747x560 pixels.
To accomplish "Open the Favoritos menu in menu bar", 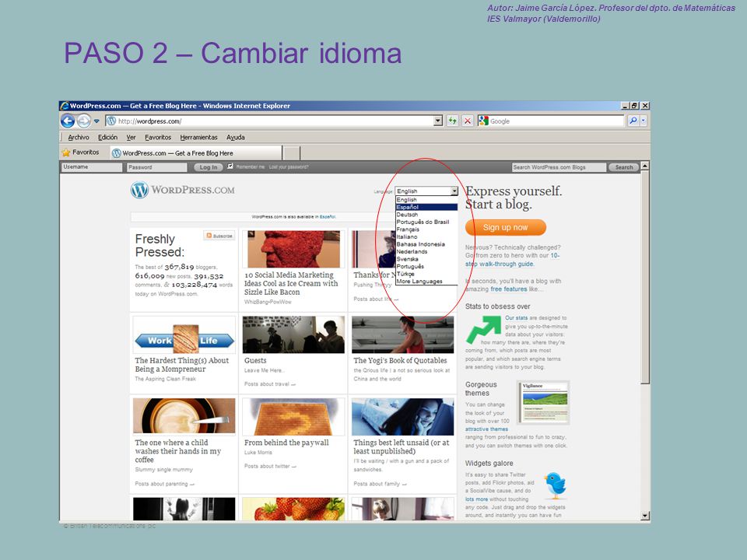I will coord(158,137).
